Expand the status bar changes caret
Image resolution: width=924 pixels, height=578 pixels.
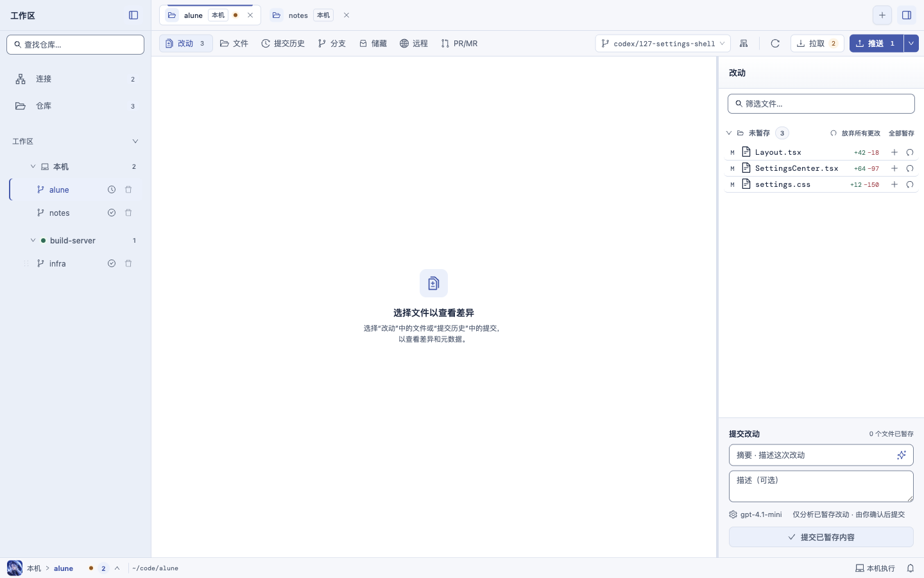(117, 568)
